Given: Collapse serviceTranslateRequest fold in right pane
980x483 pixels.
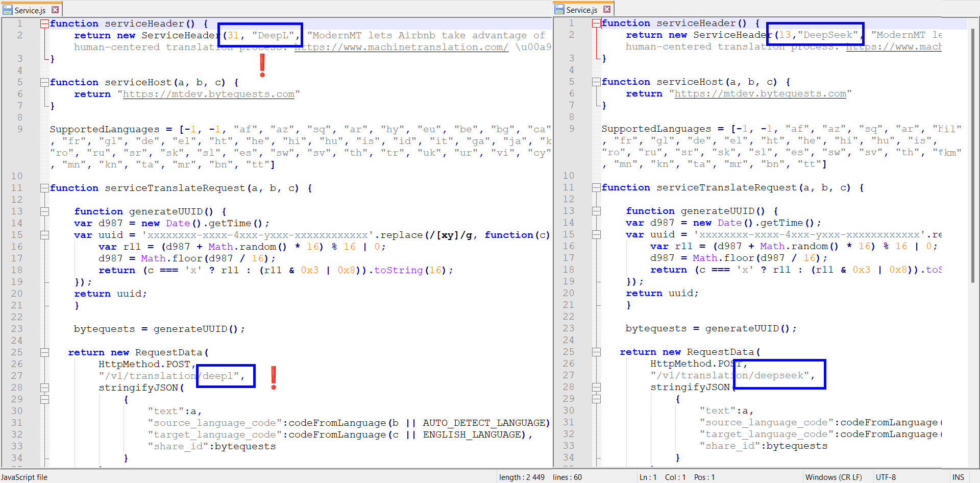Looking at the screenshot, I should (x=596, y=187).
